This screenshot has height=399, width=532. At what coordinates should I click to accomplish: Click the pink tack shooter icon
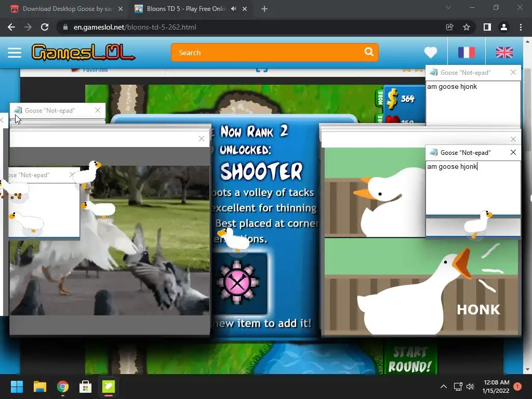tap(237, 283)
